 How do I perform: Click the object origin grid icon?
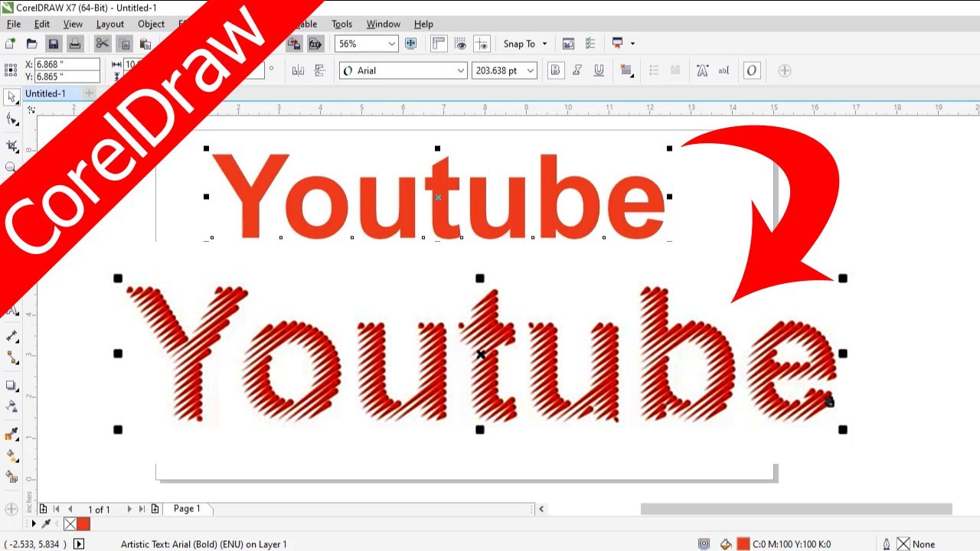(11, 70)
